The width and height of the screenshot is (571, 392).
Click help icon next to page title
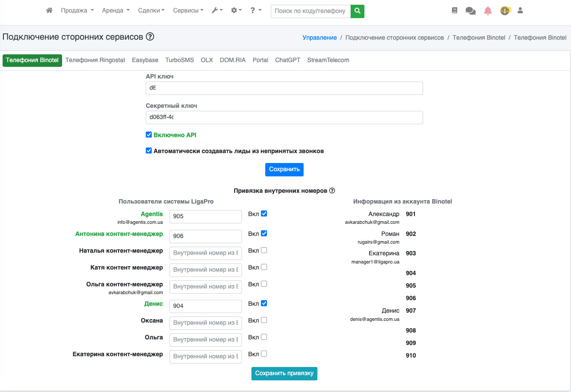[150, 37]
